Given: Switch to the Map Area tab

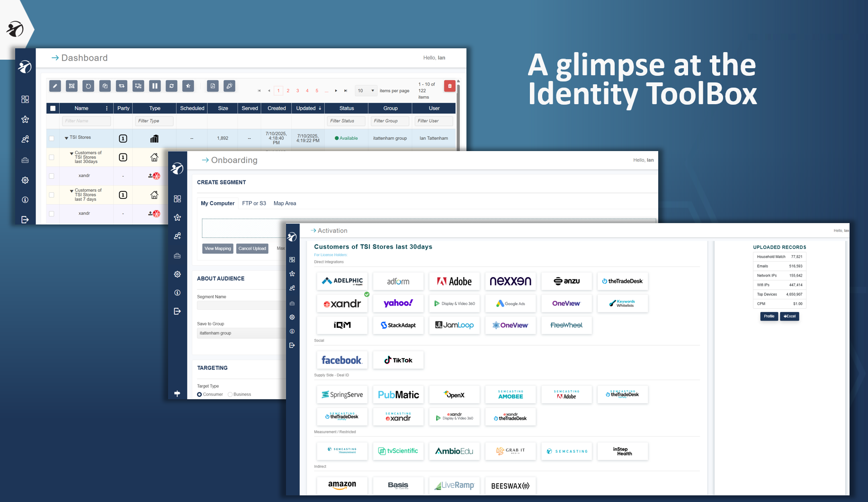Looking at the screenshot, I should (285, 203).
